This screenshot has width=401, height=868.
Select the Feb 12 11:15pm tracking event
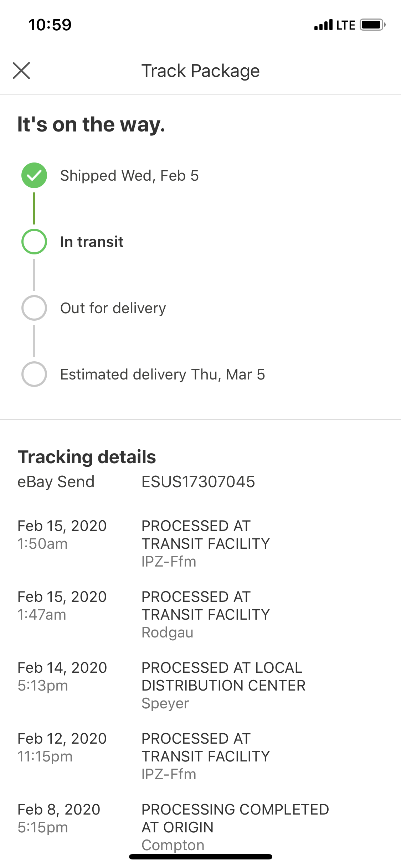[206, 756]
